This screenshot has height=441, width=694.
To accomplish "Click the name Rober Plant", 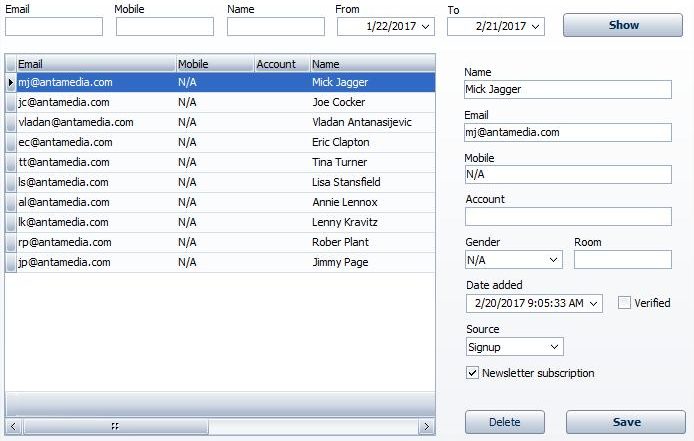I will (x=340, y=242).
